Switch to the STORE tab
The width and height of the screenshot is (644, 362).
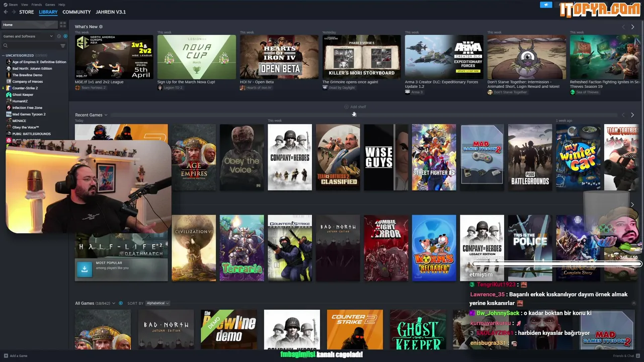coord(27,12)
